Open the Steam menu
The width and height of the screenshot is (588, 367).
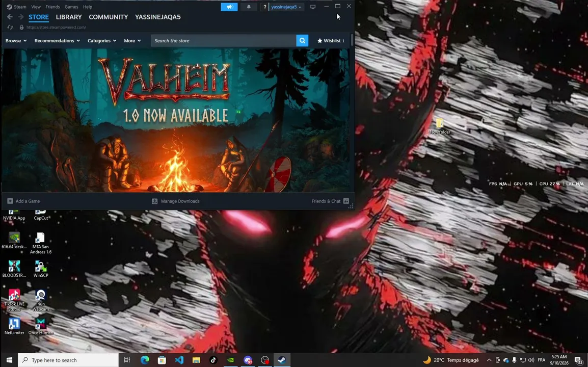pos(16,7)
